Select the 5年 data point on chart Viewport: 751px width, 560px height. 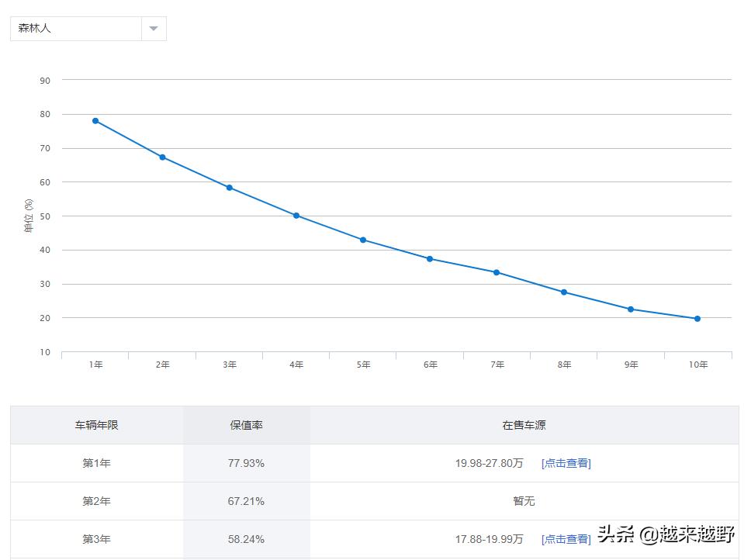[363, 240]
